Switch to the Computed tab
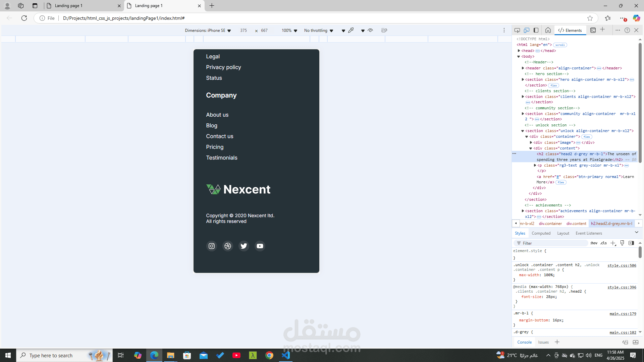644x362 pixels. click(541, 233)
